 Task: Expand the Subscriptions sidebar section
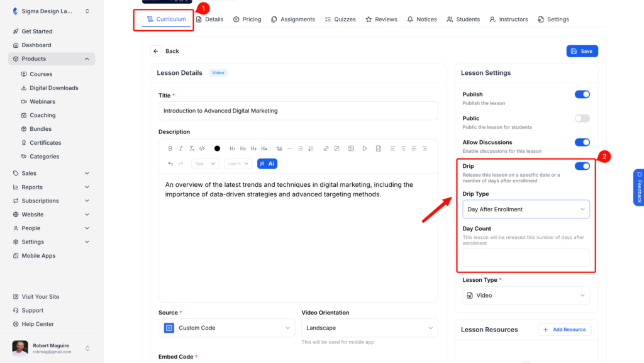52,201
